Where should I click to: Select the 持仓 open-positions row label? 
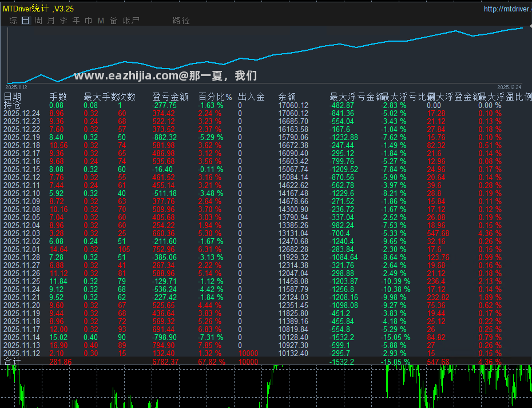coord(12,105)
